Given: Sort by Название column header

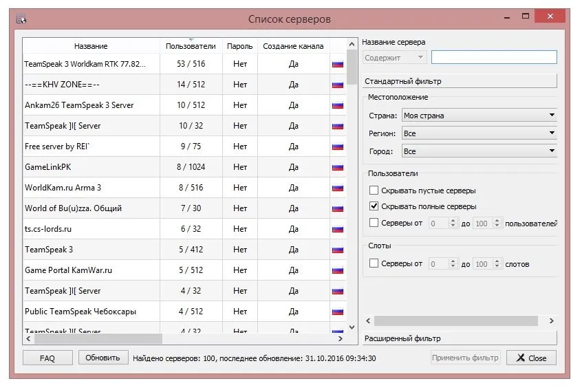Looking at the screenshot, I should (x=91, y=46).
